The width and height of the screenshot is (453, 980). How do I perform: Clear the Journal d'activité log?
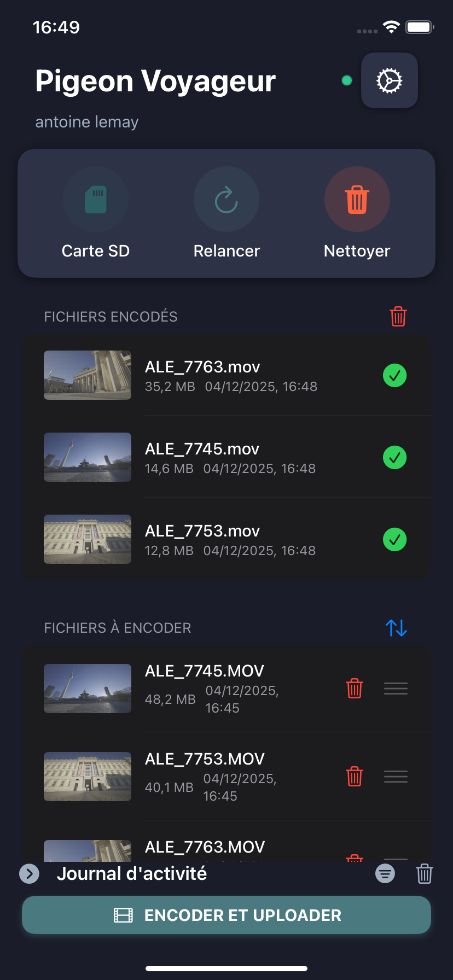pyautogui.click(x=425, y=874)
